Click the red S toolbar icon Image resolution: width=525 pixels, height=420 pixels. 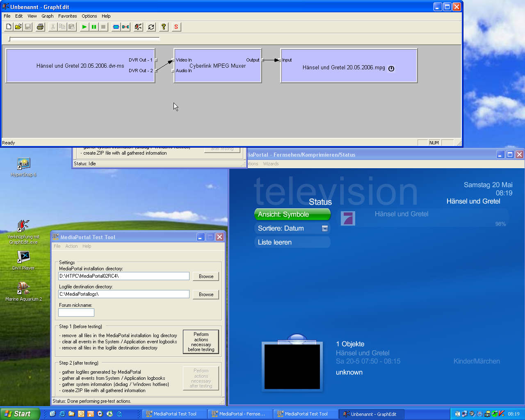(x=176, y=27)
